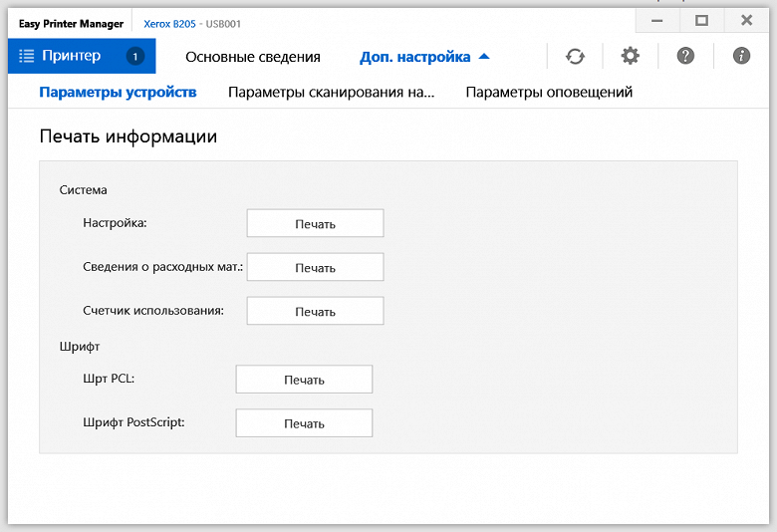
Task: Go to Параметры оповещений tab
Action: point(549,93)
